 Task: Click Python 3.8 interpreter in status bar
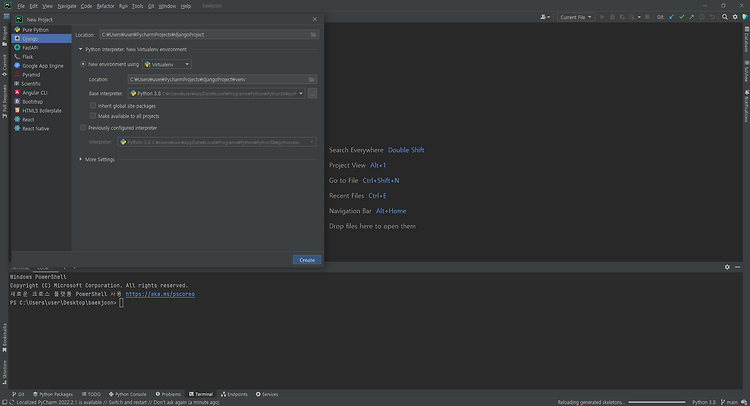coord(704,402)
